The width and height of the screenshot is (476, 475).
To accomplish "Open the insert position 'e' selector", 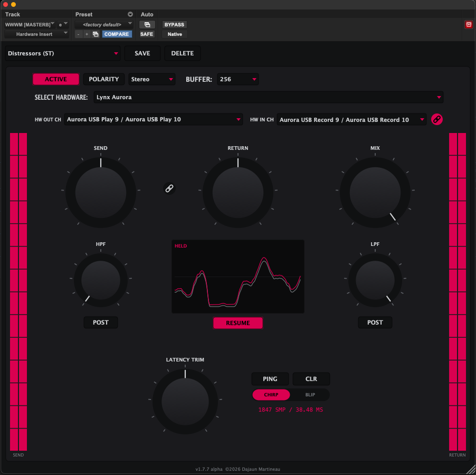I will pyautogui.click(x=63, y=25).
